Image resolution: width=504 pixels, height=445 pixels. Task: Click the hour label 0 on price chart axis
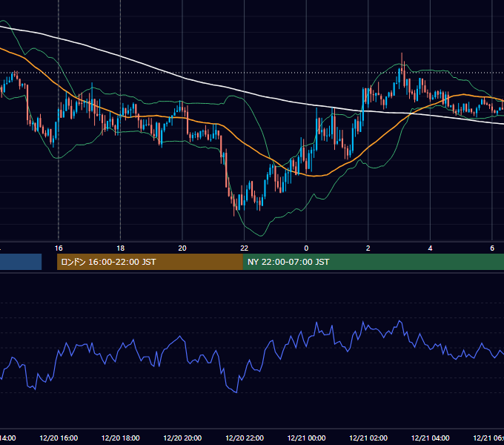point(306,248)
